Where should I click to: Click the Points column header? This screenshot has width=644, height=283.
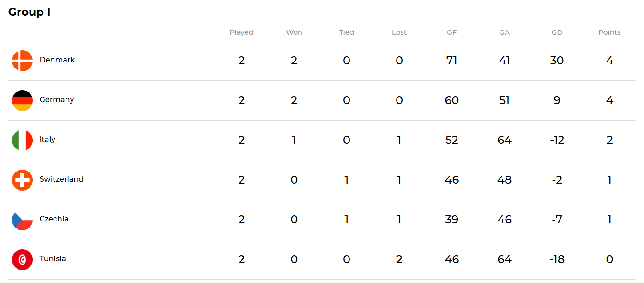pyautogui.click(x=609, y=32)
